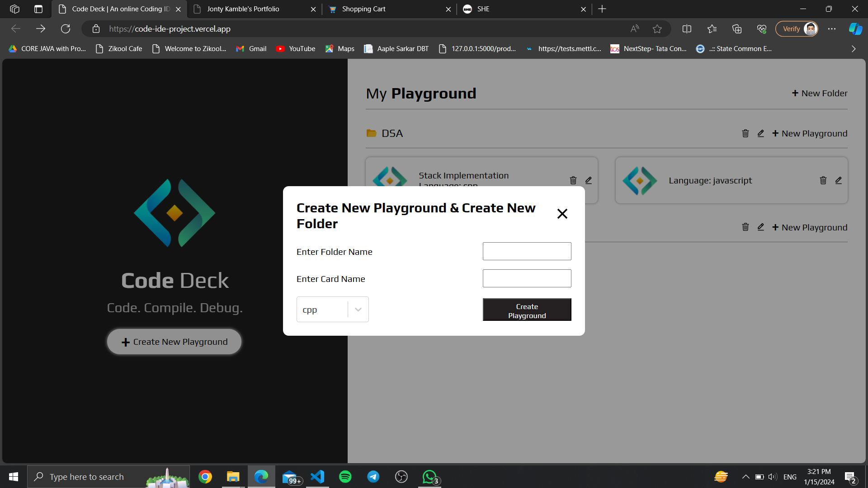Viewport: 868px width, 488px height.
Task: Open Spotify from the taskbar
Action: click(345, 477)
